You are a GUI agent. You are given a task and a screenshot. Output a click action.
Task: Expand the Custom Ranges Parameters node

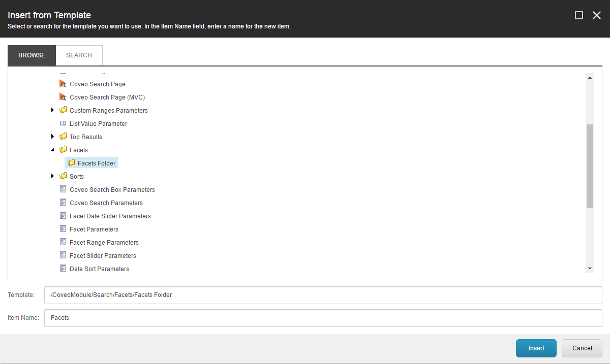(53, 110)
